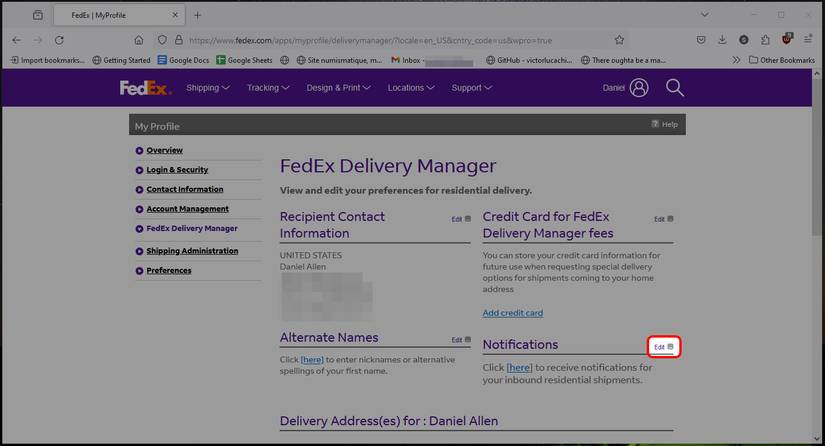Open the browser application menu
Image resolution: width=825 pixels, height=446 pixels.
tap(808, 40)
